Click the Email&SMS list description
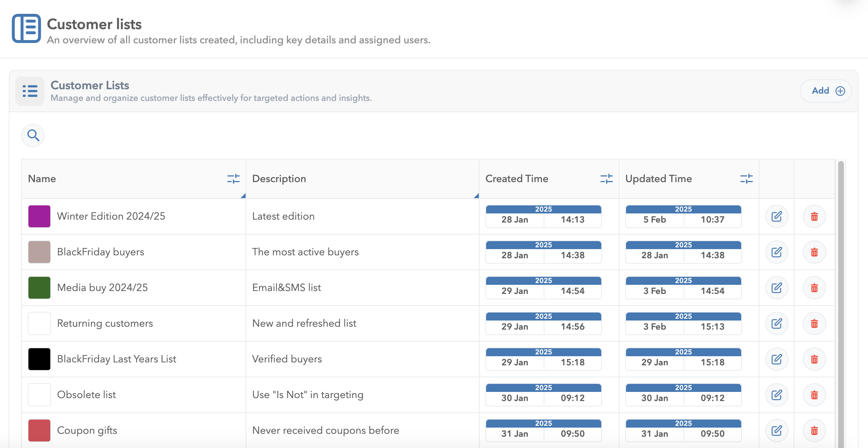 point(286,288)
